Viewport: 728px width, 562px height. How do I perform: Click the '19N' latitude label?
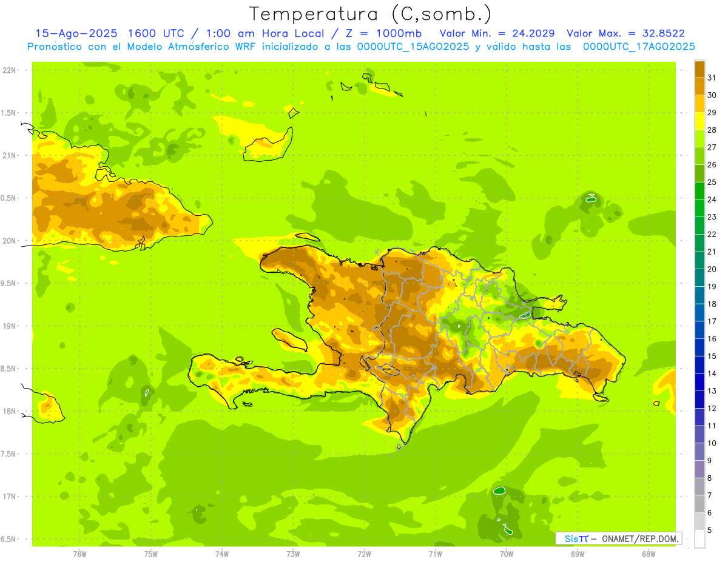point(10,326)
